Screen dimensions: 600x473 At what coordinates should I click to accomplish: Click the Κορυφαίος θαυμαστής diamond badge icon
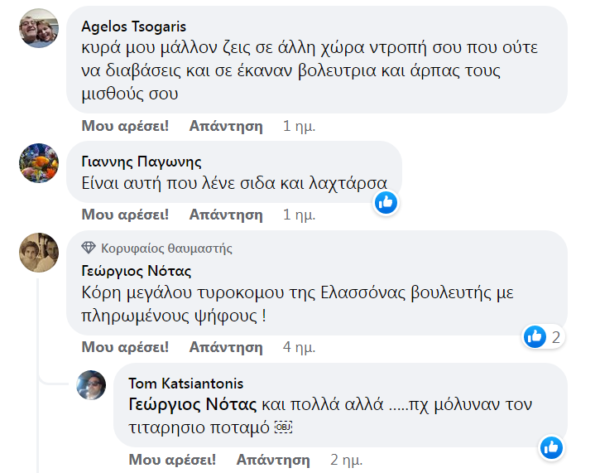pyautogui.click(x=89, y=248)
